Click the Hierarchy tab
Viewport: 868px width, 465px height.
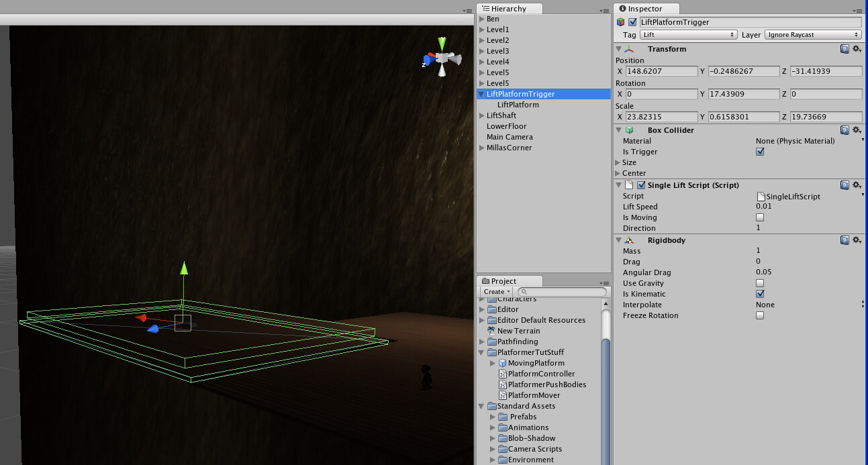pos(508,8)
